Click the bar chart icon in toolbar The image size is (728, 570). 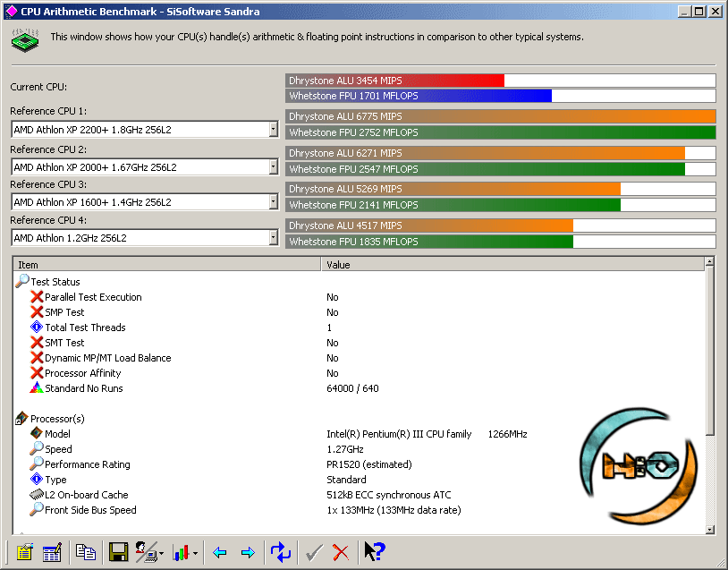click(x=181, y=552)
